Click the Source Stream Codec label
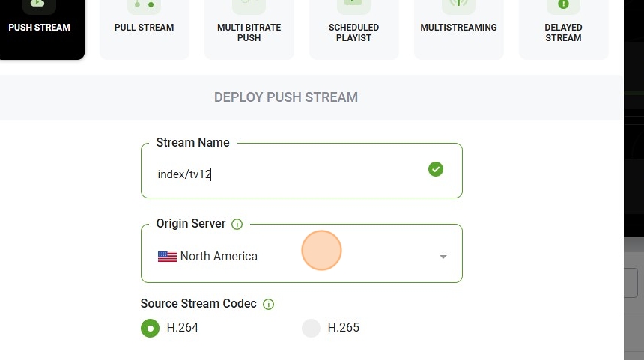Viewport: 644px width, 360px height. (198, 303)
